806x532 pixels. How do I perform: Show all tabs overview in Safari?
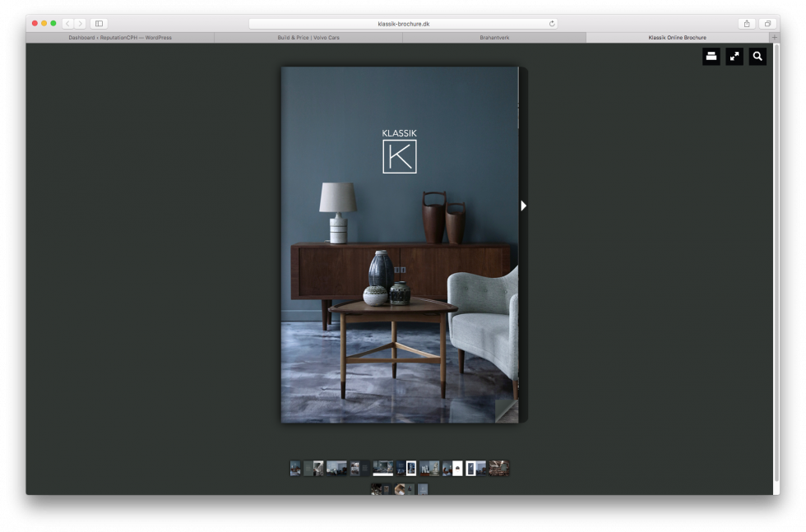(767, 24)
